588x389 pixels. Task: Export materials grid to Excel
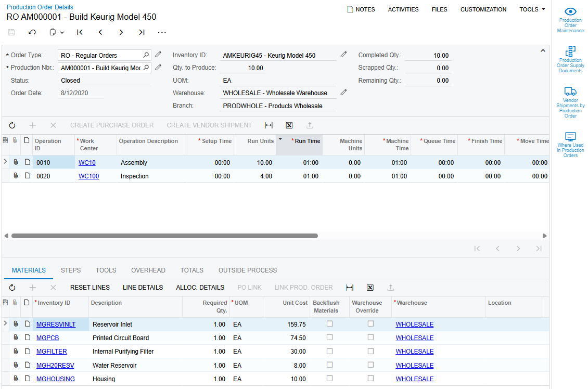coord(370,288)
